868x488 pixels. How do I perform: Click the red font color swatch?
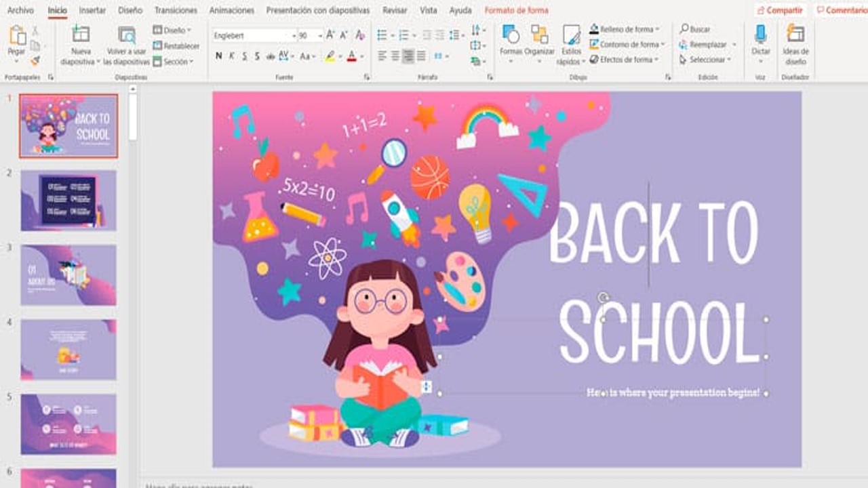[x=351, y=56]
